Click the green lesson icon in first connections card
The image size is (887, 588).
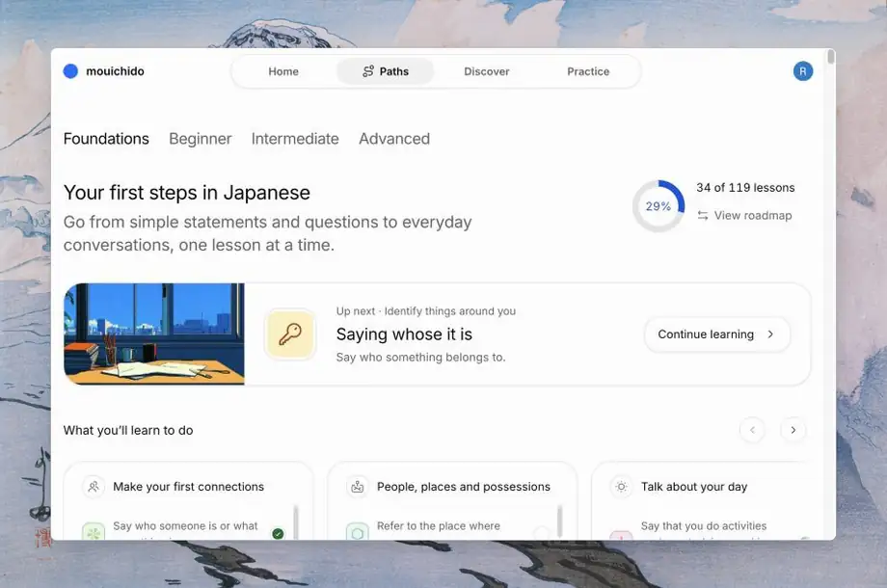point(94,531)
